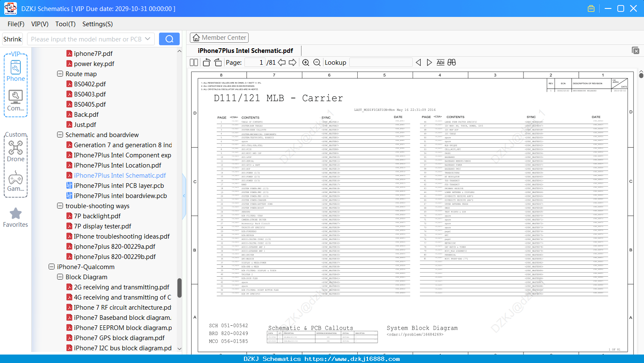This screenshot has width=644, height=363.
Task: Click the PDF icon beside BS0402.pdf
Action: click(x=69, y=84)
